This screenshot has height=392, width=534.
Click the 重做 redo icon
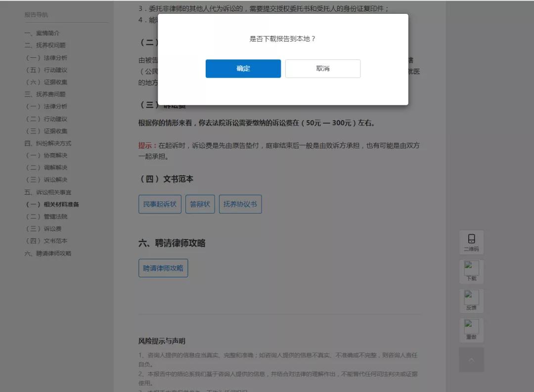click(x=471, y=330)
